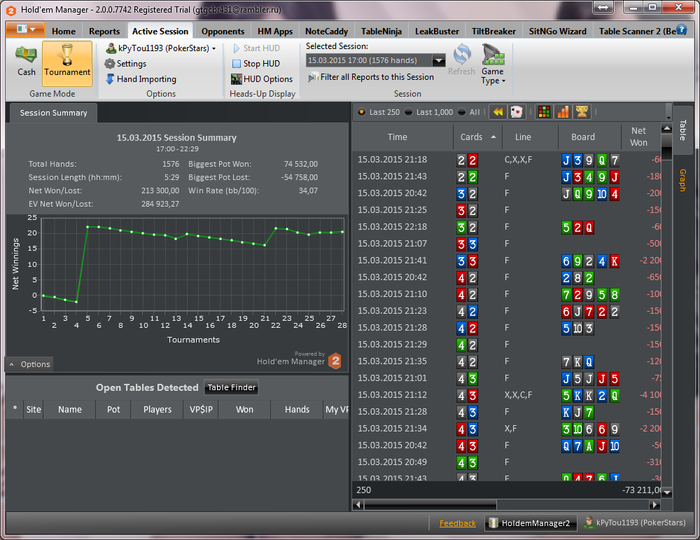Sort by the Cards column header

(478, 137)
